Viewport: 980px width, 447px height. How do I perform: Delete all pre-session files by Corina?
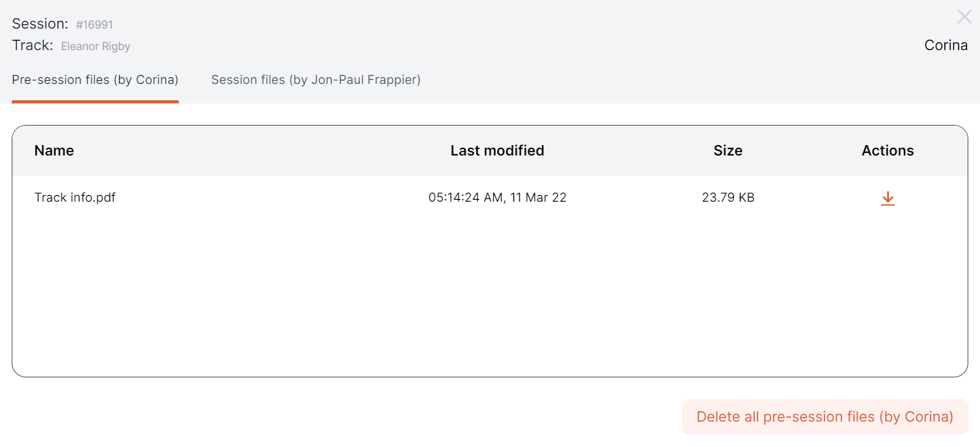click(x=824, y=416)
